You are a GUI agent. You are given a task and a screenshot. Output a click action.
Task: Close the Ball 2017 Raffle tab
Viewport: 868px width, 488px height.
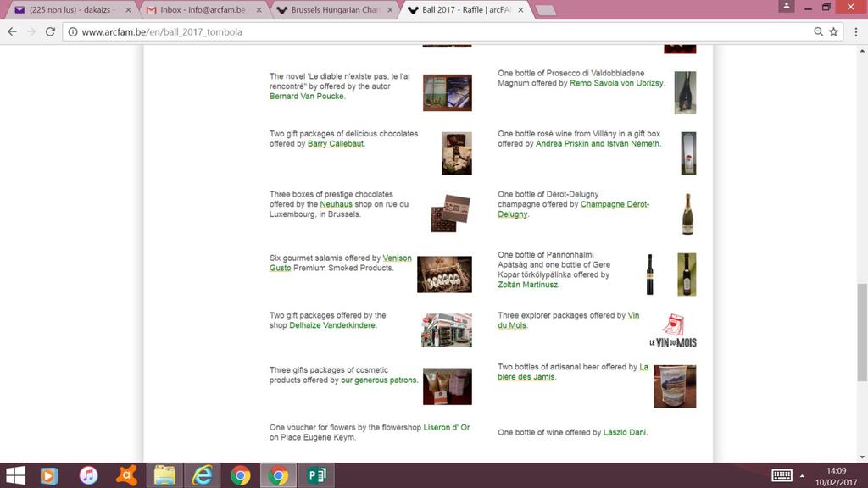[520, 10]
